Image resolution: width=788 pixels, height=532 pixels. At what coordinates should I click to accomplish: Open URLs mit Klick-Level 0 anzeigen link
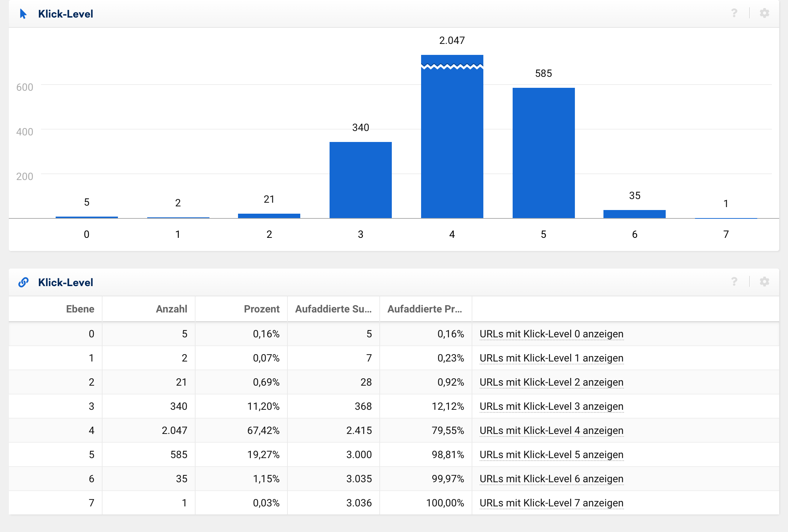[551, 334]
